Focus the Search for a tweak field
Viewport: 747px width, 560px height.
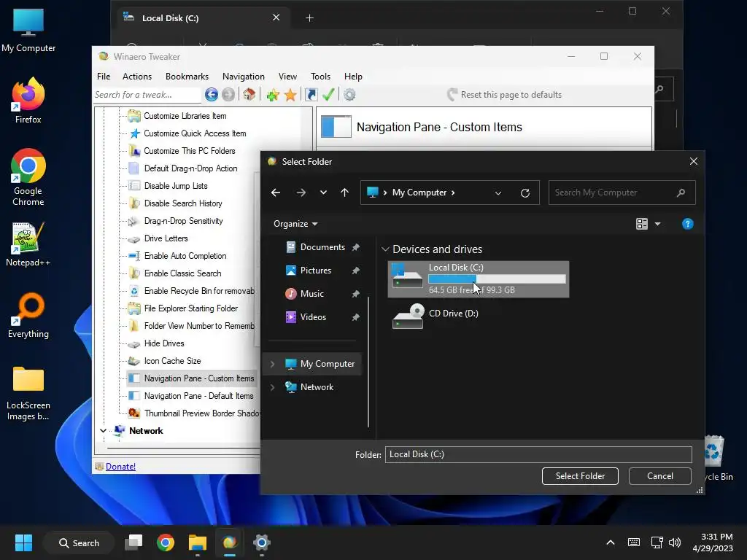pyautogui.click(x=147, y=95)
